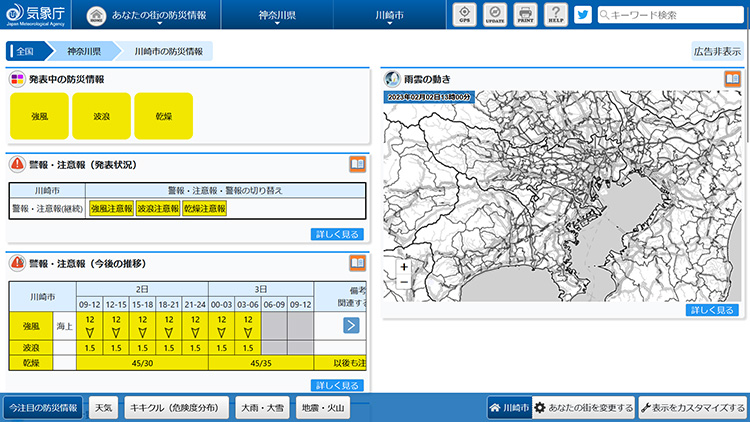Switch to the 天気 tab
Viewport: 750px width, 422px height.
coord(103,408)
